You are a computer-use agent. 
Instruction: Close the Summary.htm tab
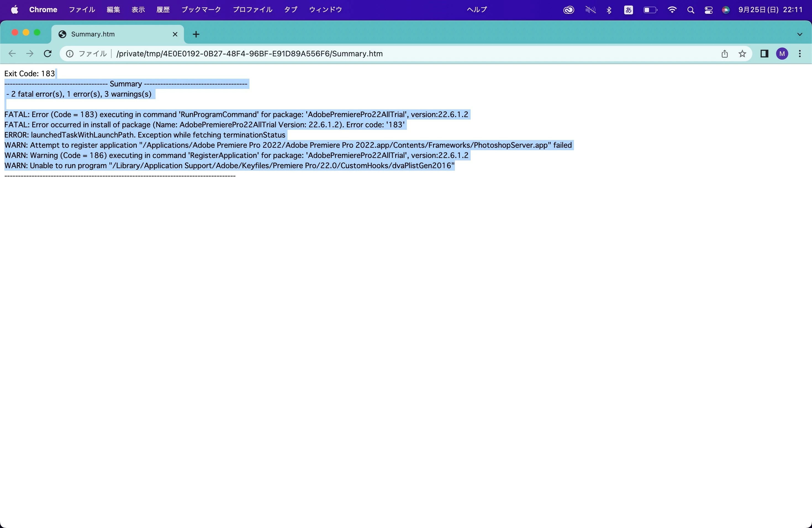point(175,34)
